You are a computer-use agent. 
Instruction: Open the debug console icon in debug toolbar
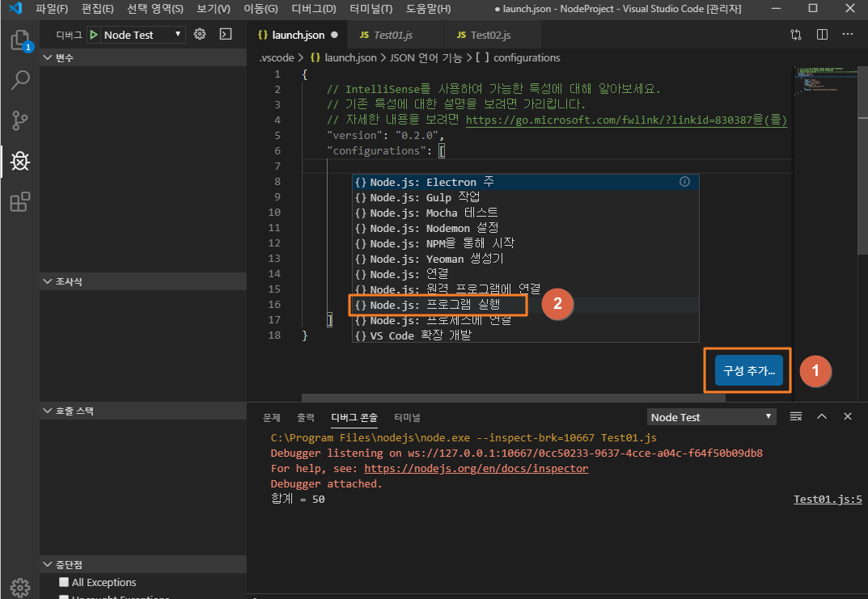pos(226,34)
